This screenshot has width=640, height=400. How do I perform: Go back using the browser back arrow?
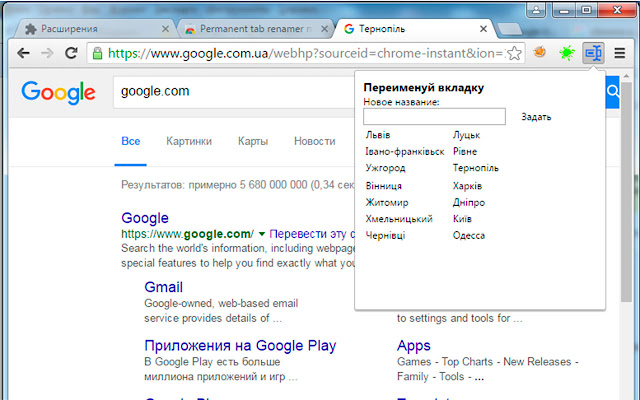(x=24, y=53)
